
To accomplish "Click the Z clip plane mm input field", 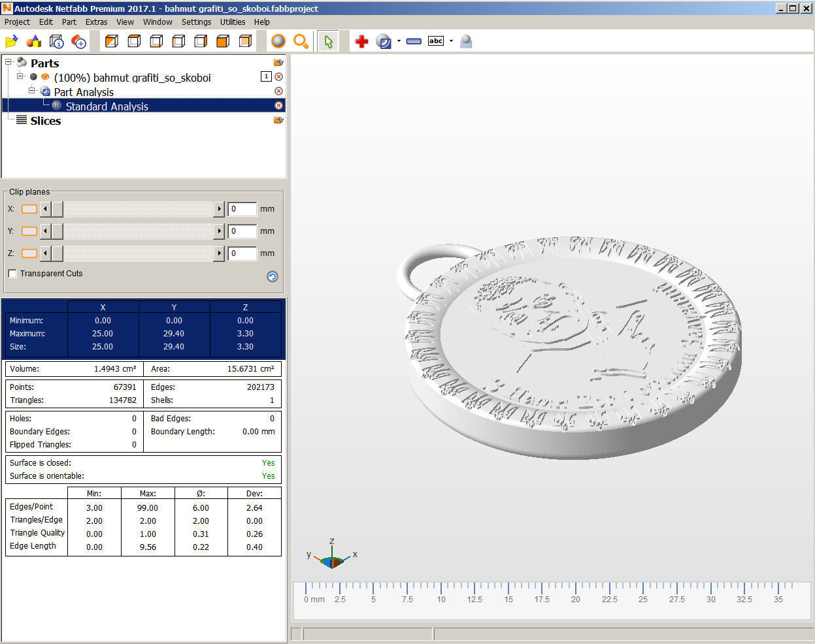I will [242, 253].
